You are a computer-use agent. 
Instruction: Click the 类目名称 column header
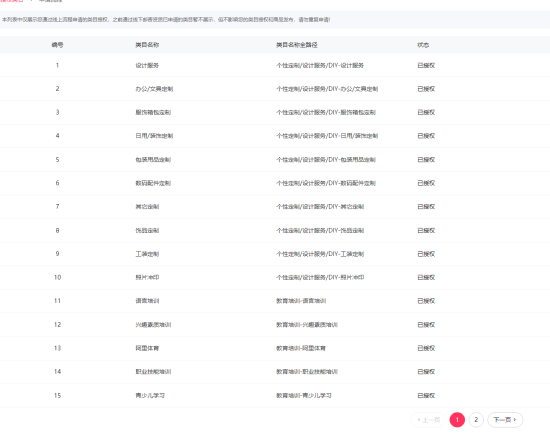(147, 45)
